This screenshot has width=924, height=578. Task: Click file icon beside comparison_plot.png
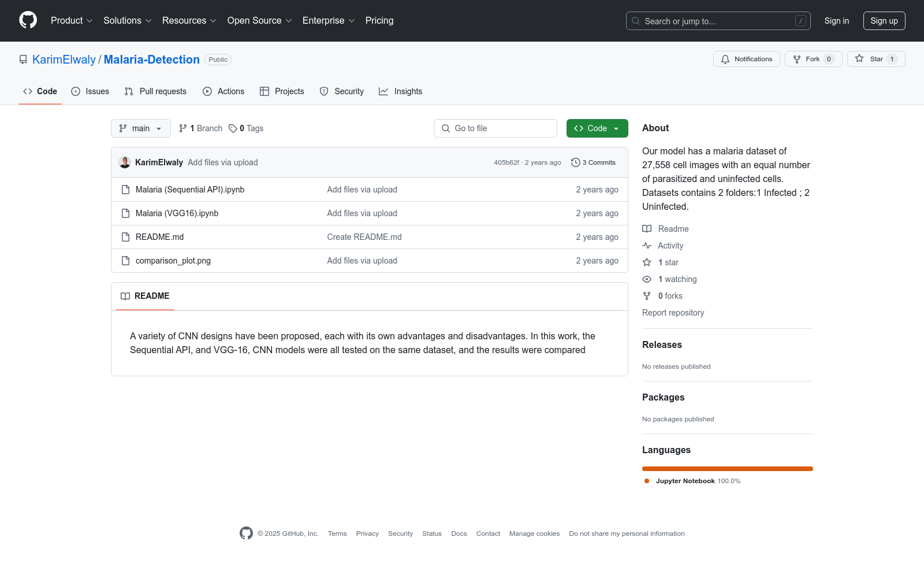click(x=125, y=261)
